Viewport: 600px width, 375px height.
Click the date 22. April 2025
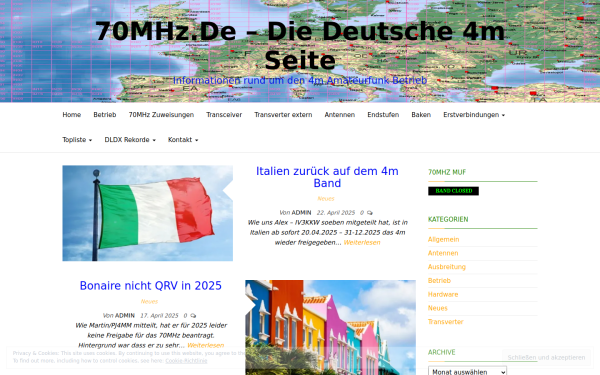(336, 213)
